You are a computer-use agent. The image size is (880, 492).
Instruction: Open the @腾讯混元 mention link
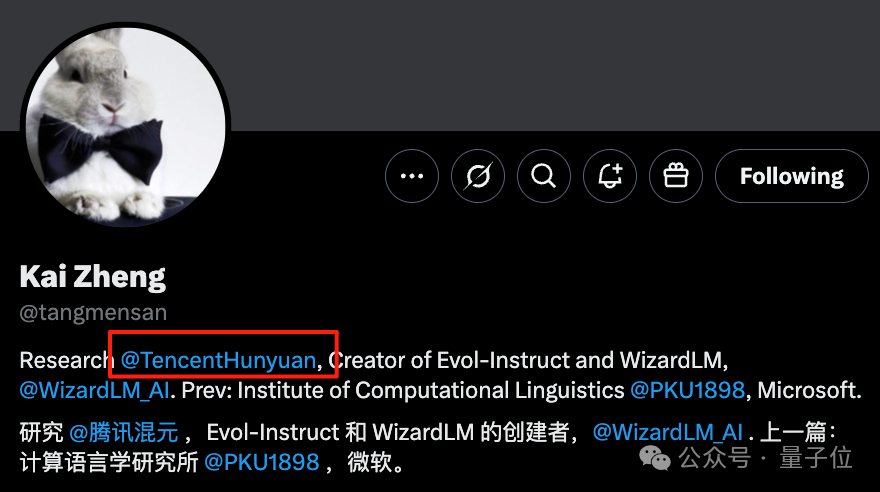coord(123,433)
